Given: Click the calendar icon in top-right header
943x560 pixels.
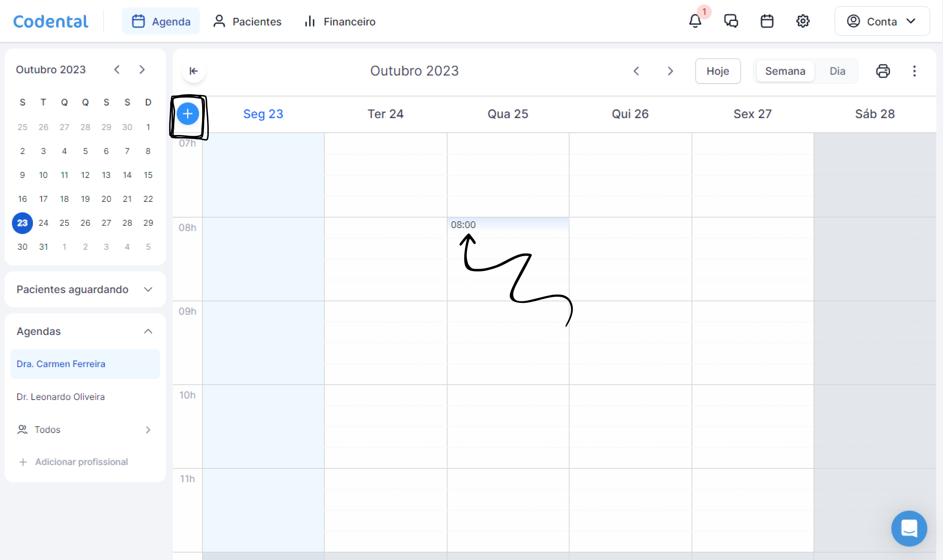Looking at the screenshot, I should 767,21.
